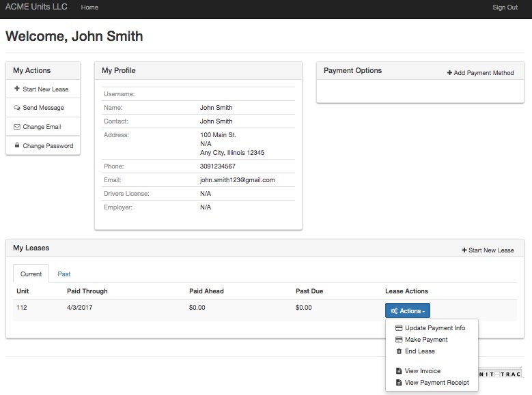Switch to the Past leases tab

64,274
